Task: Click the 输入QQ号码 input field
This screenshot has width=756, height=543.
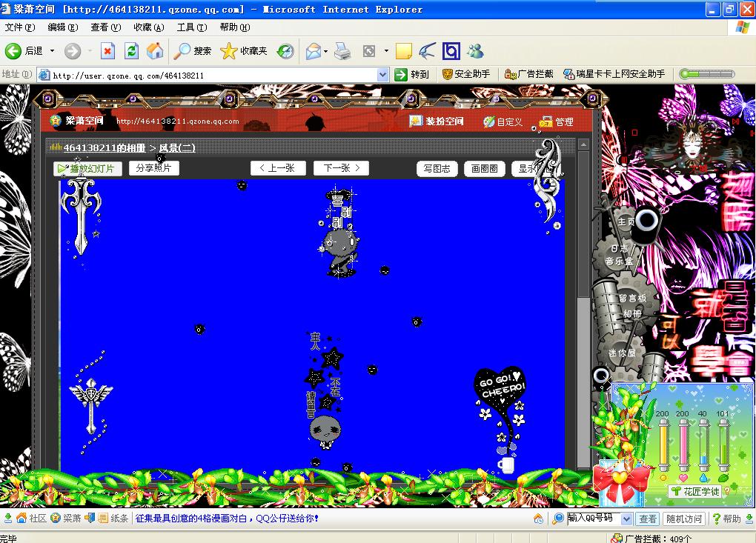Action: point(594,519)
